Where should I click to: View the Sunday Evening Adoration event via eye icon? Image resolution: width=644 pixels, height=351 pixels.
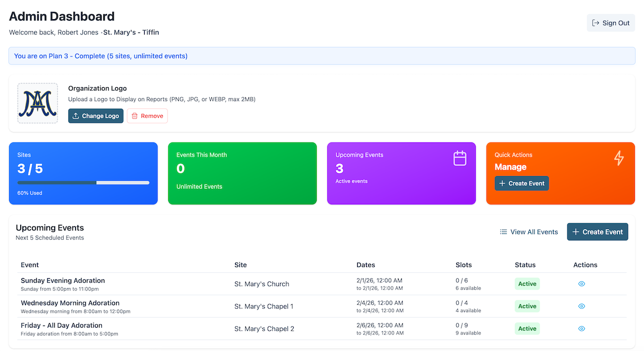coord(581,284)
